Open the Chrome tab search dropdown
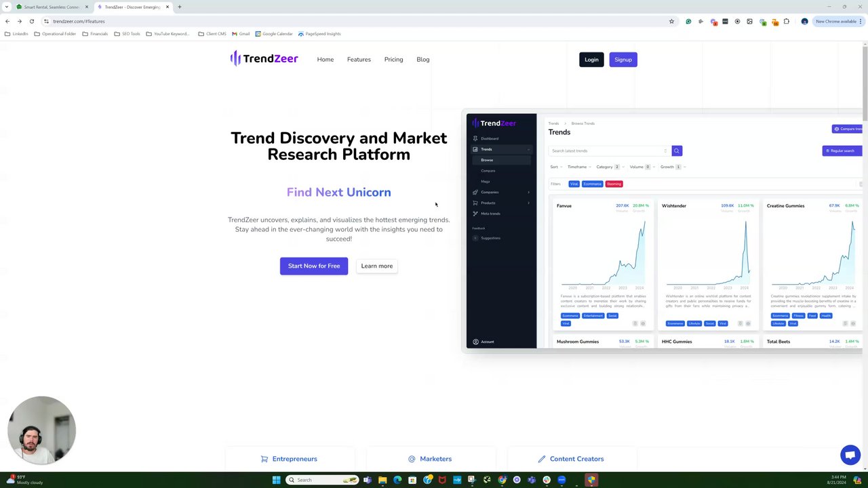 [7, 7]
